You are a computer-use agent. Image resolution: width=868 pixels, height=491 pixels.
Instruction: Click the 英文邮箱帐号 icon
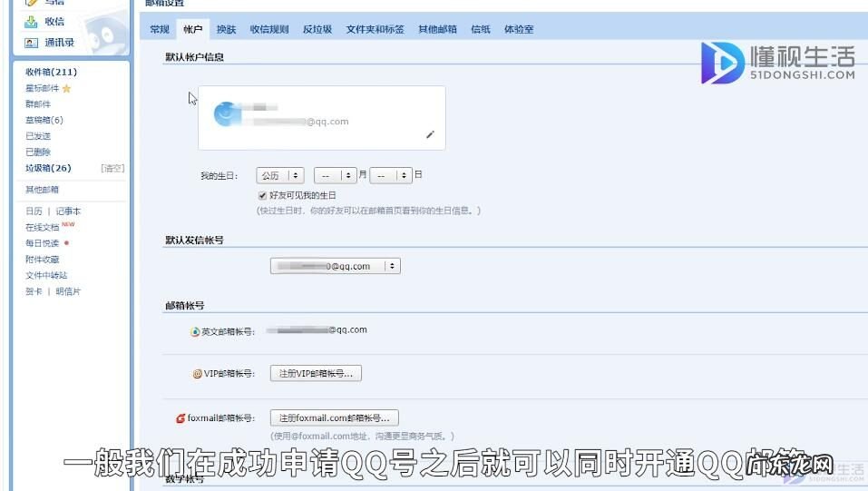[195, 332]
